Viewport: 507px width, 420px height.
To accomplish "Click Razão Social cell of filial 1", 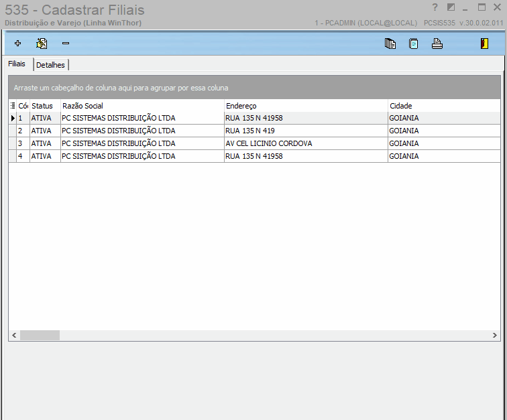I will click(x=142, y=119).
